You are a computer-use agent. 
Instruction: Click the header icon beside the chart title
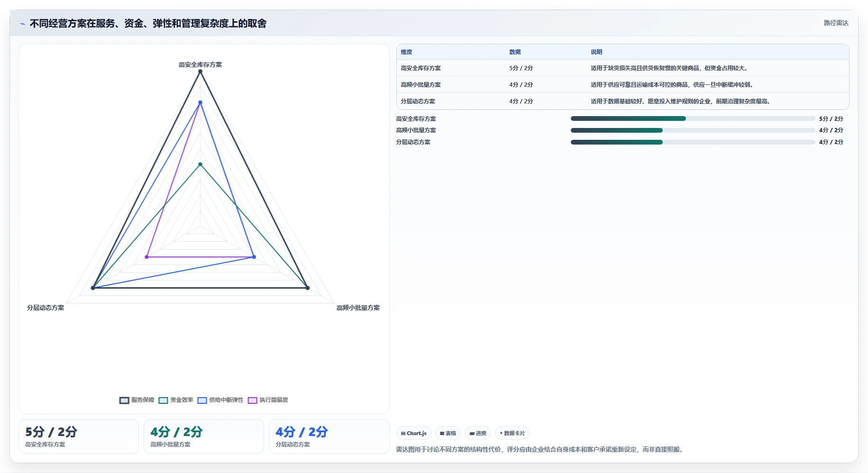[22, 24]
